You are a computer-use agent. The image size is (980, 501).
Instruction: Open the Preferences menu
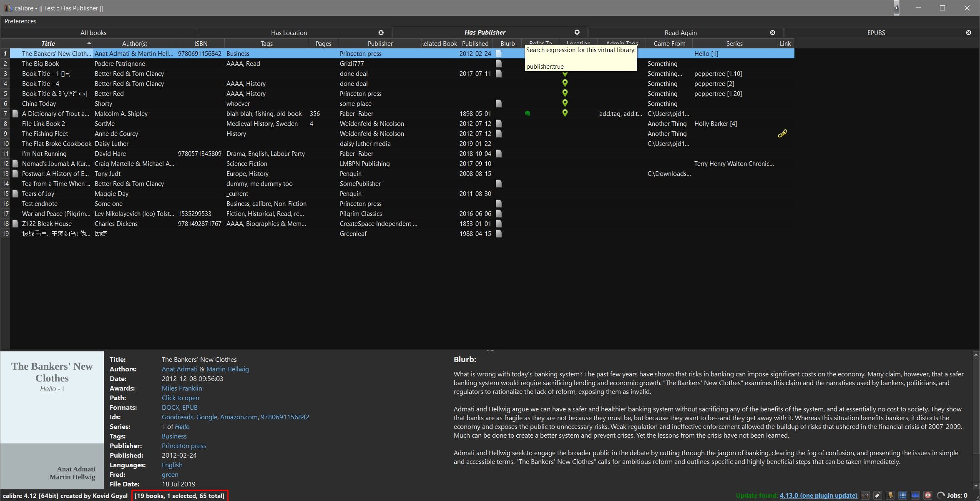pos(20,21)
